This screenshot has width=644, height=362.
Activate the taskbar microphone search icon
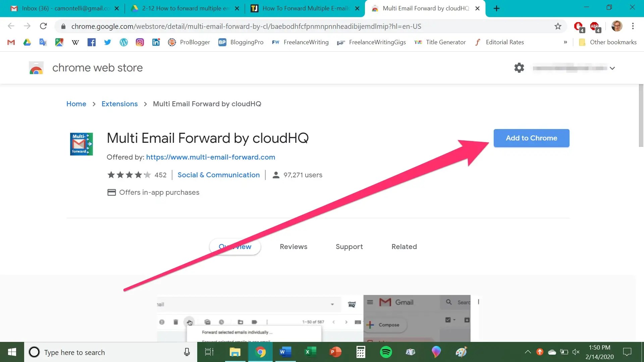coord(187,352)
